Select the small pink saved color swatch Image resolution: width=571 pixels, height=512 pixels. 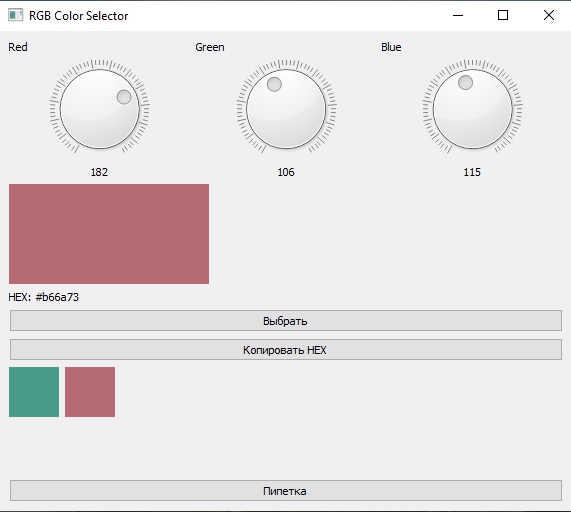pyautogui.click(x=90, y=392)
